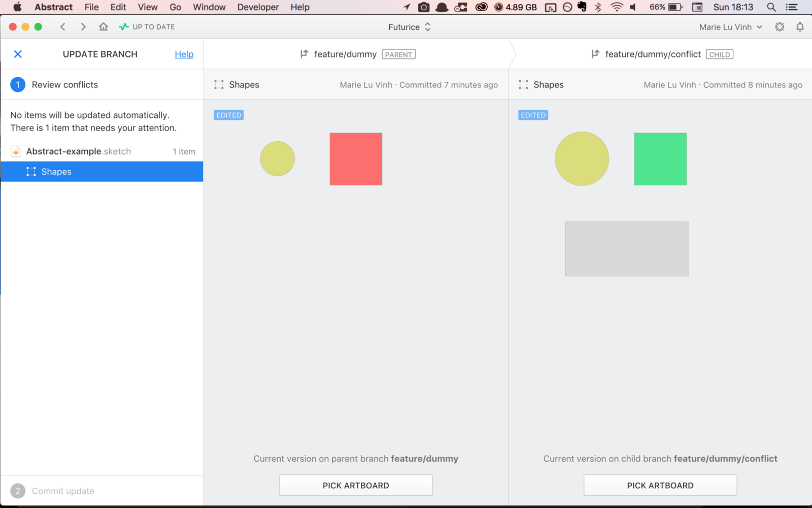812x508 pixels.
Task: Open the Apple menu
Action: tap(17, 7)
